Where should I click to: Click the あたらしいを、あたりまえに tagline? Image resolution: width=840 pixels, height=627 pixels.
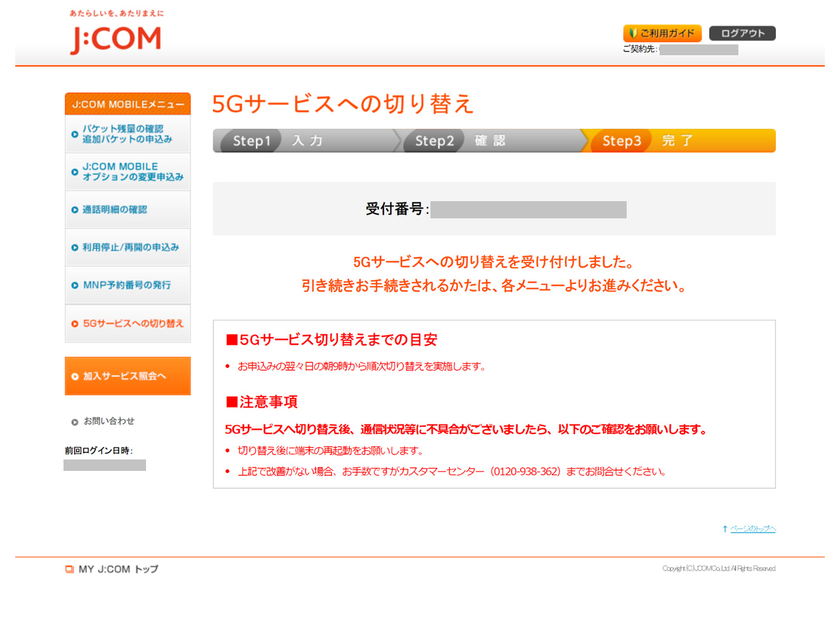coord(117,13)
